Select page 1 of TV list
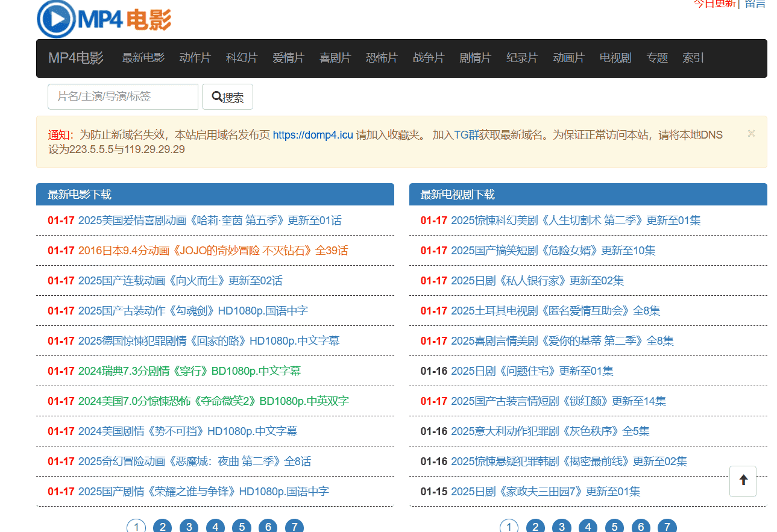The image size is (777, 532). point(509,527)
